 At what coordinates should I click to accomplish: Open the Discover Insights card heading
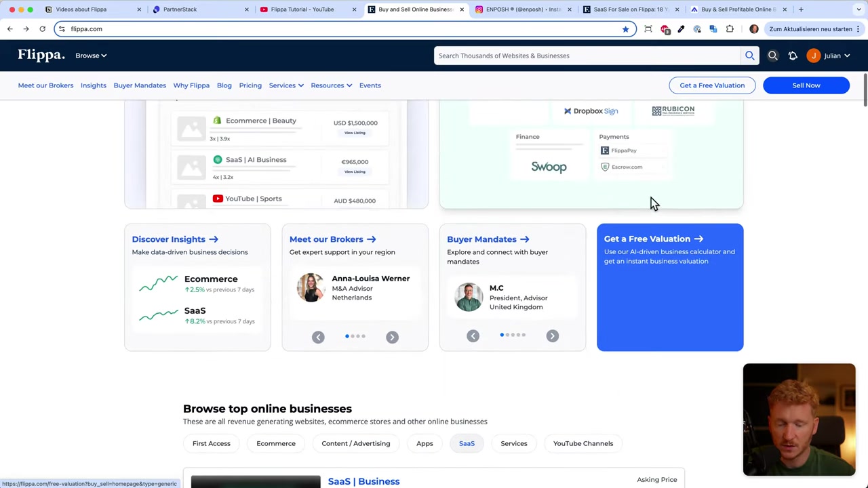tap(175, 239)
